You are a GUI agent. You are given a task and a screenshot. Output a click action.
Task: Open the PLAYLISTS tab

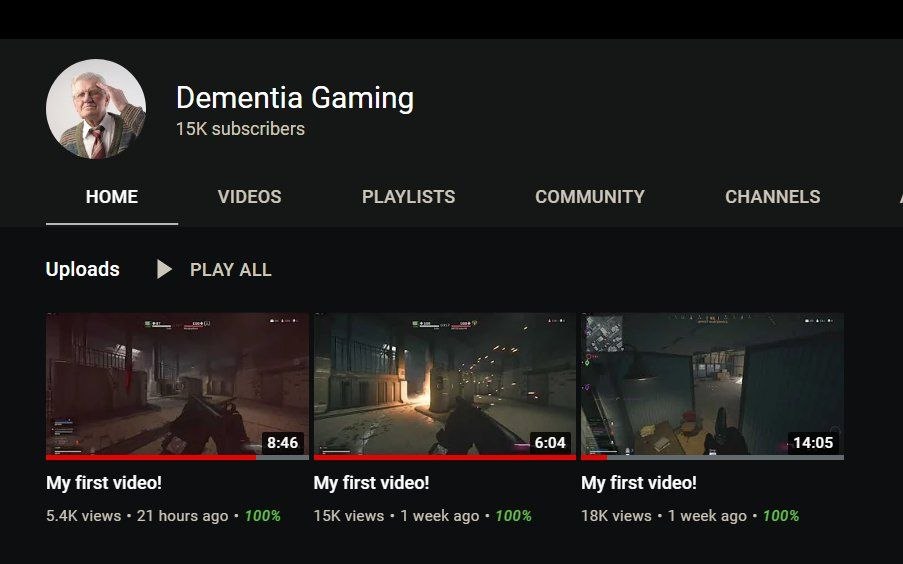(408, 196)
